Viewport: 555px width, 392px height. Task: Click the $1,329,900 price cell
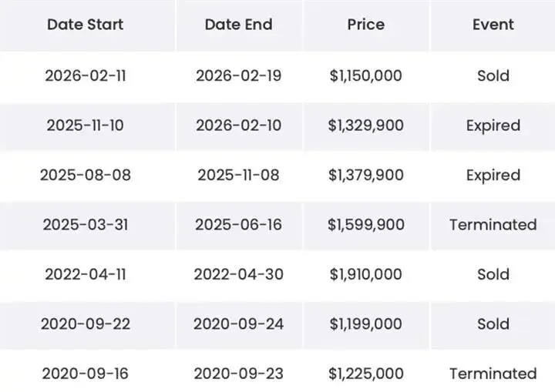click(x=365, y=126)
